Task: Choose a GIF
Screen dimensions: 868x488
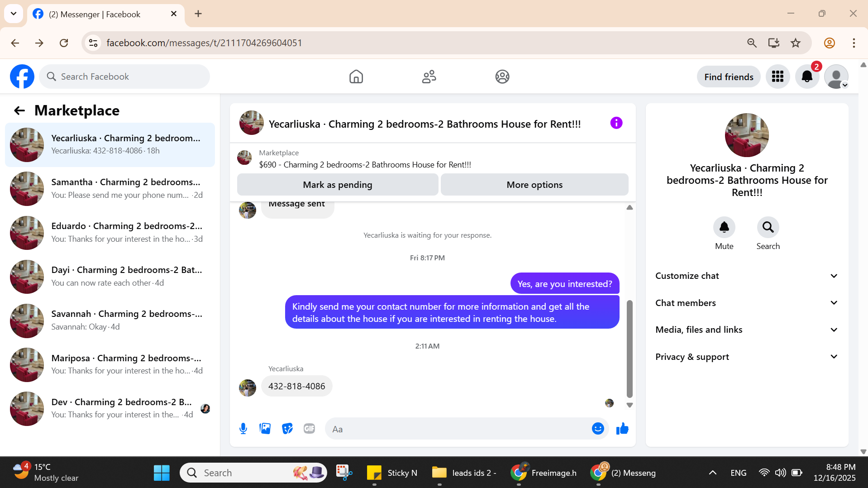Action: [310, 429]
